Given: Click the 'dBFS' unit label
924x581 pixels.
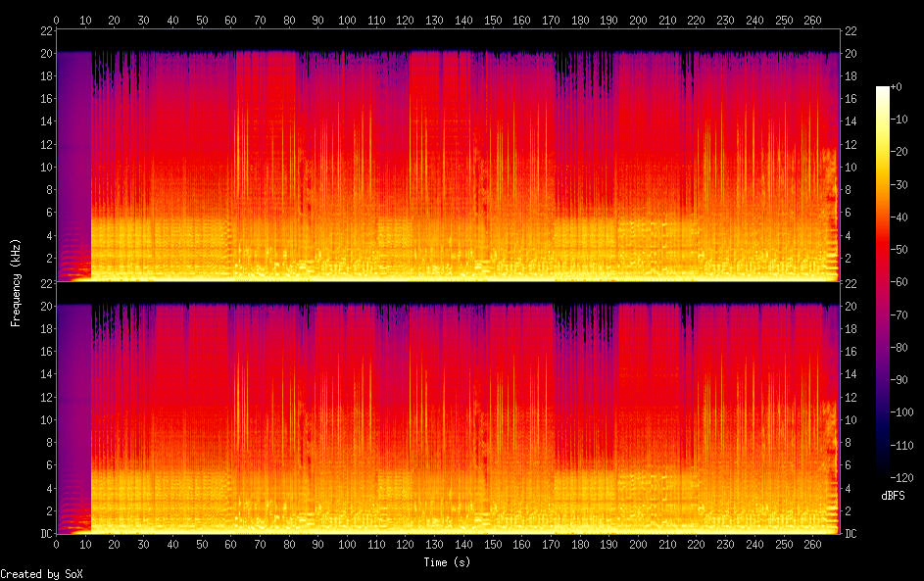Looking at the screenshot, I should point(893,496).
